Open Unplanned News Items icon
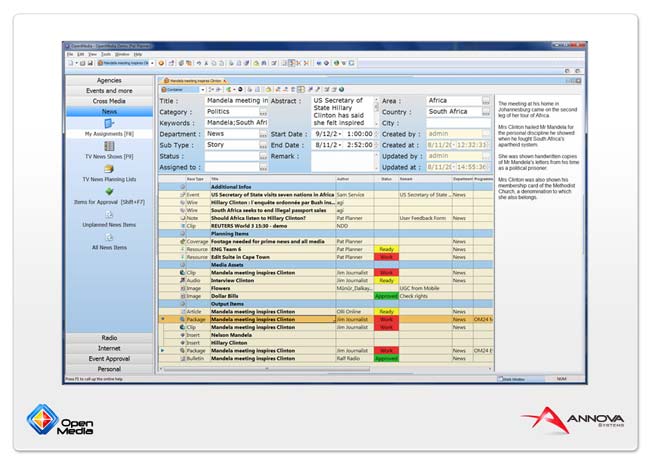Screen dimensions: 651x464 [x=109, y=212]
